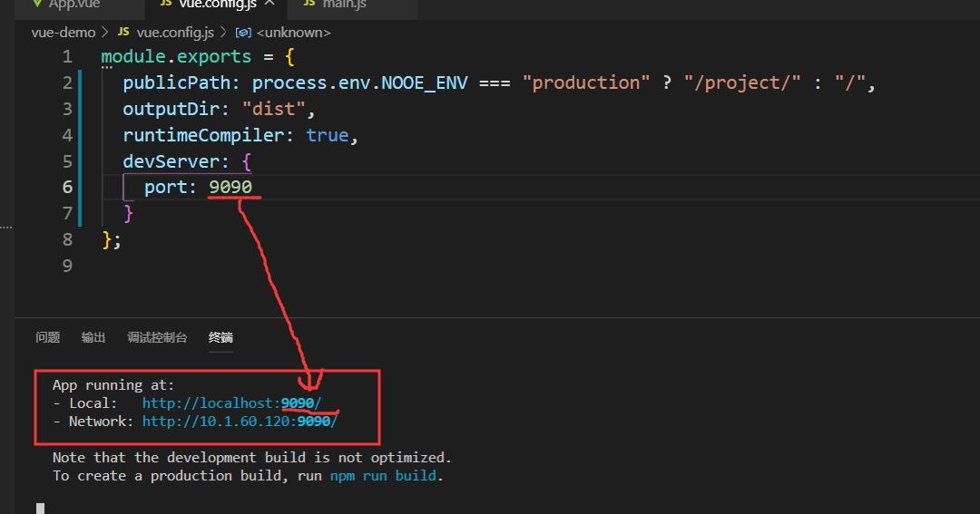Screen dimensions: 980x514
Task: Expand the vue.config.js breadcrumb dropdown
Action: 175,33
